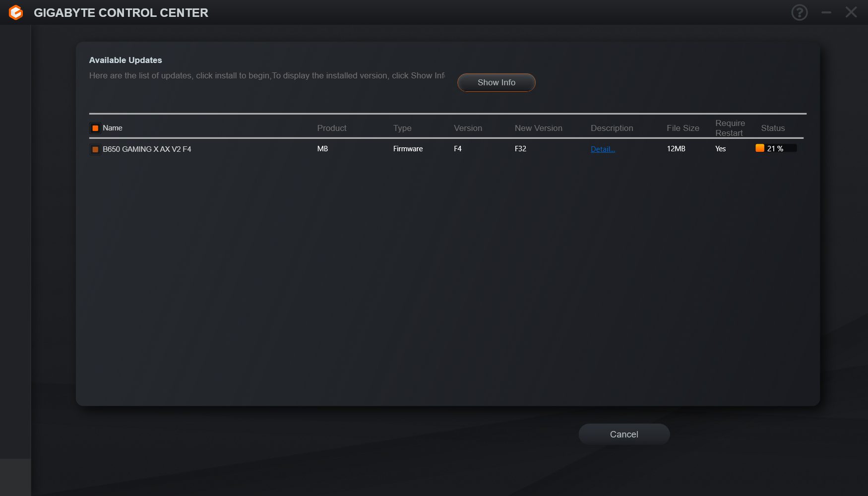Viewport: 868px width, 496px height.
Task: Click the Available Updates heading
Action: [x=125, y=60]
